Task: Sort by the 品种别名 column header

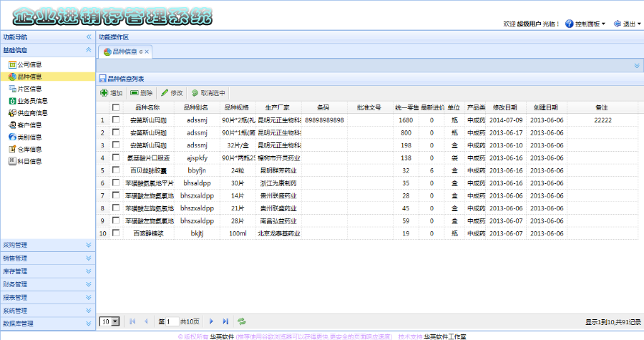Action: [x=197, y=107]
